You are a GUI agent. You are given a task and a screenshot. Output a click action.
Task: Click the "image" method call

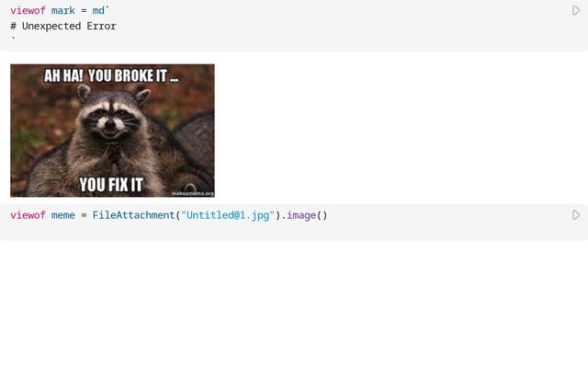click(301, 215)
